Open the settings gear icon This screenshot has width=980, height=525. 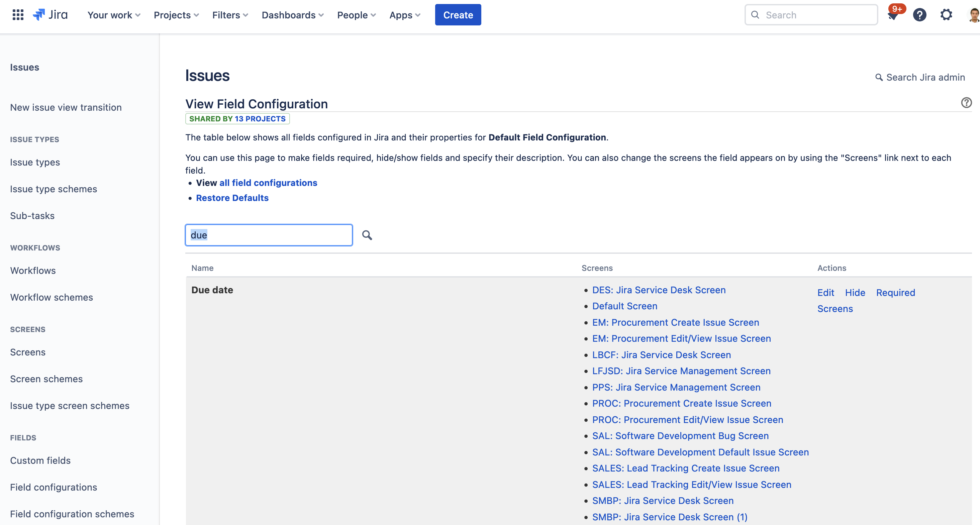tap(946, 15)
